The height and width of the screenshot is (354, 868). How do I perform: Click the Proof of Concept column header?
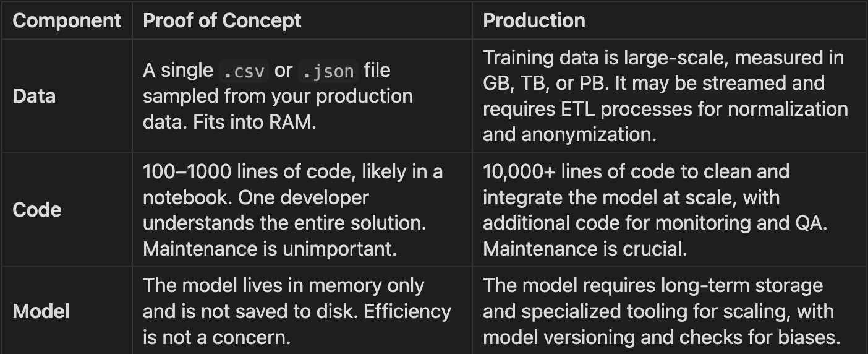click(x=222, y=20)
